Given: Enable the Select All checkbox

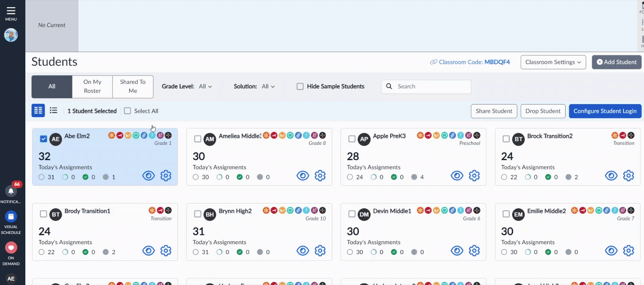Looking at the screenshot, I should point(128,111).
